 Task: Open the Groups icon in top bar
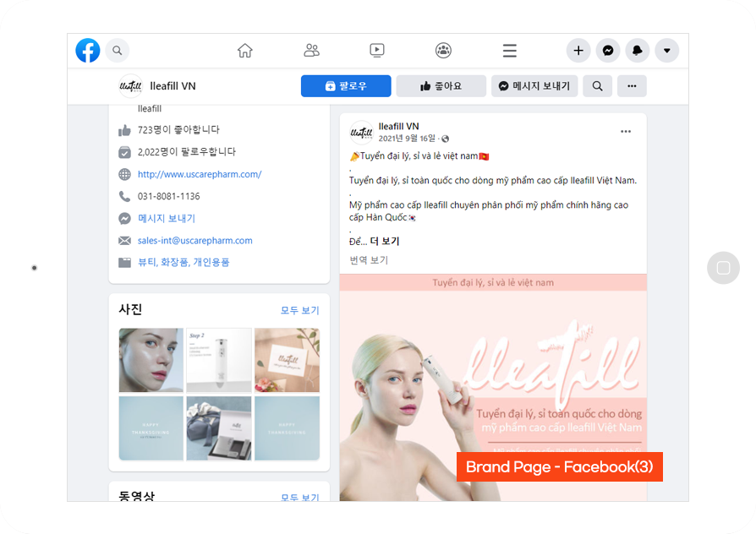point(443,50)
